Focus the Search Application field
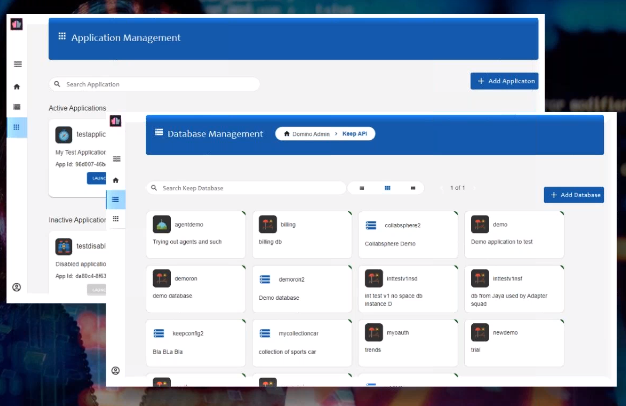The image size is (626, 406). tap(154, 84)
